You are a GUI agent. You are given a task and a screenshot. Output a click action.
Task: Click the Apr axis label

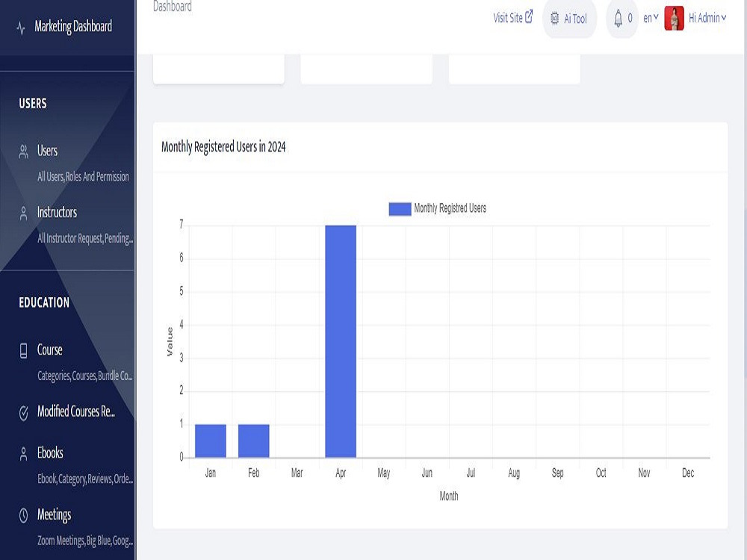pos(341,473)
